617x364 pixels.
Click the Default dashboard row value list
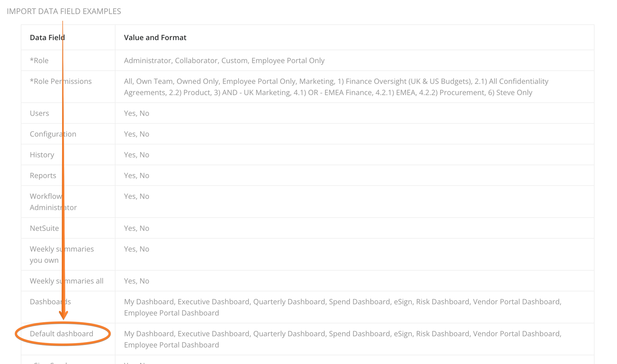click(343, 339)
